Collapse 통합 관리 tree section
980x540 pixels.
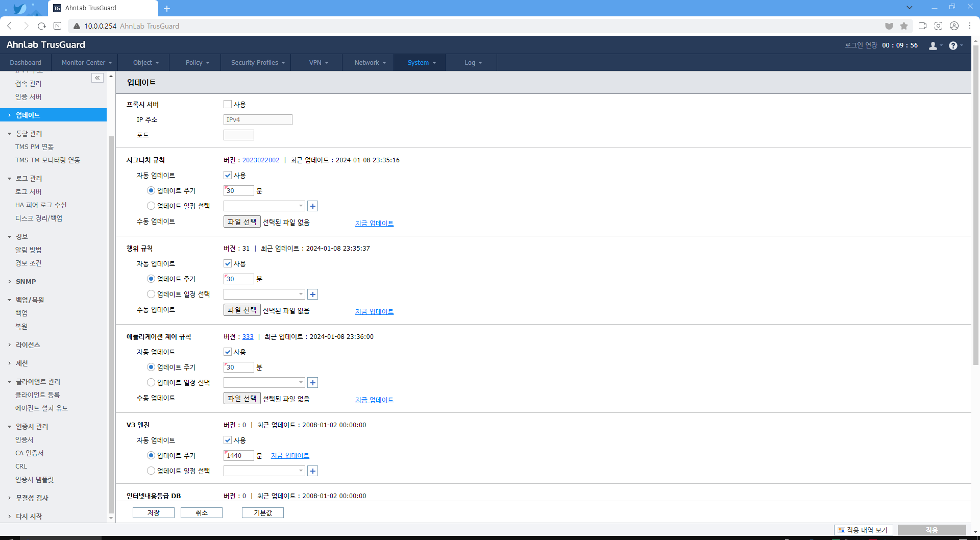(9, 134)
